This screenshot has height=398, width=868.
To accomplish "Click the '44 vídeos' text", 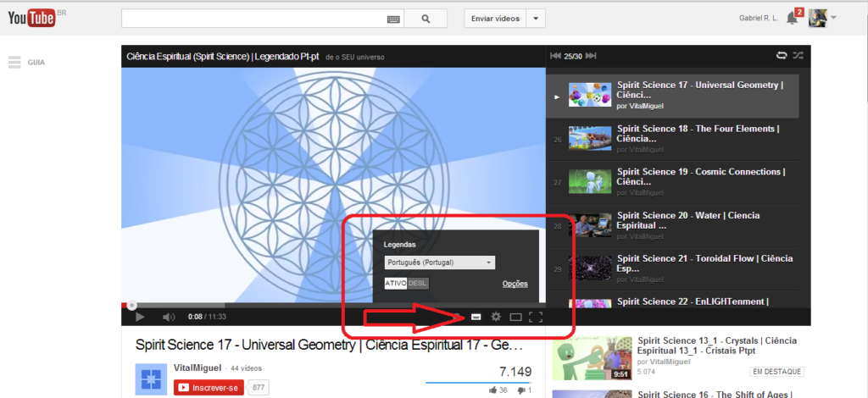I will 247,368.
